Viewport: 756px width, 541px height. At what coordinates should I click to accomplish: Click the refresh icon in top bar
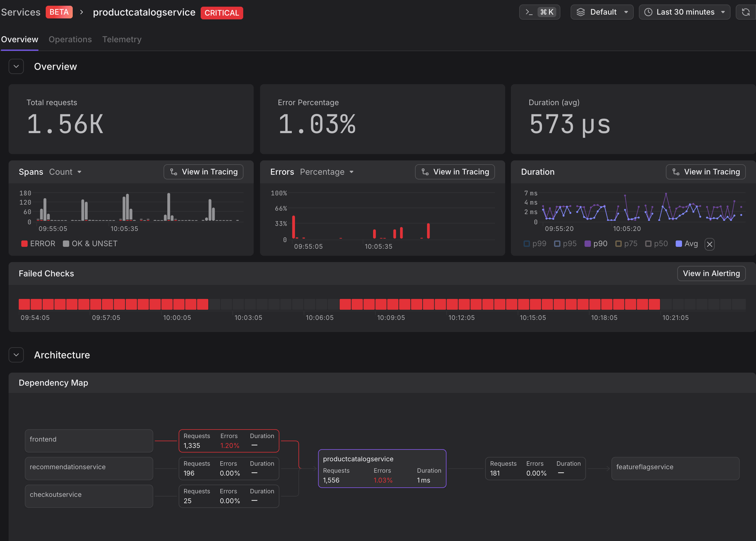click(746, 12)
